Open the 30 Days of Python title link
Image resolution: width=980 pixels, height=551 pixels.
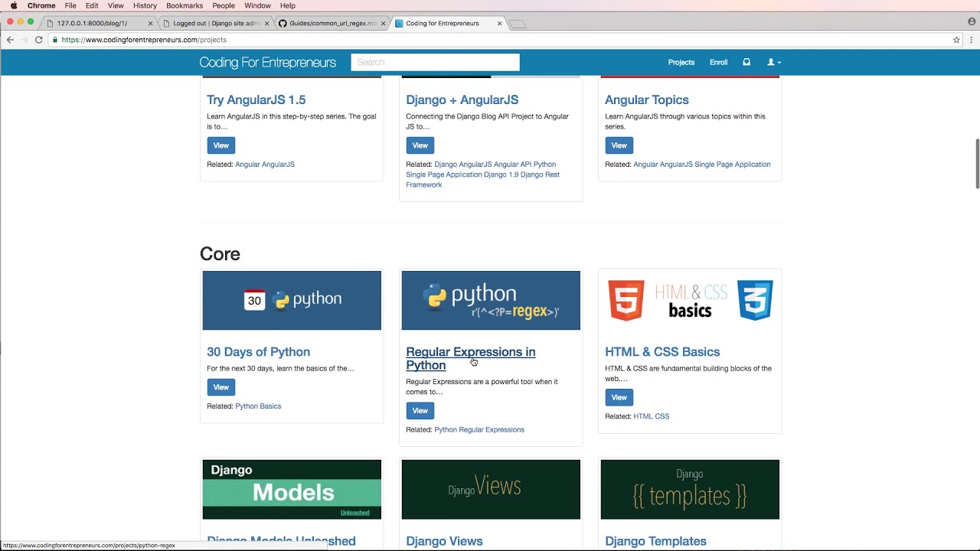coord(259,352)
